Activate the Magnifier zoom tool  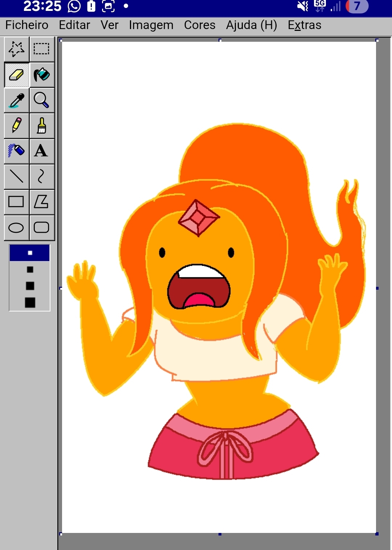42,100
